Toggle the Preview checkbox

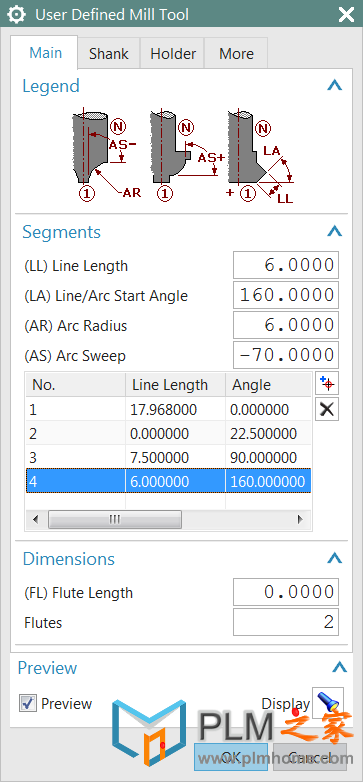point(28,703)
